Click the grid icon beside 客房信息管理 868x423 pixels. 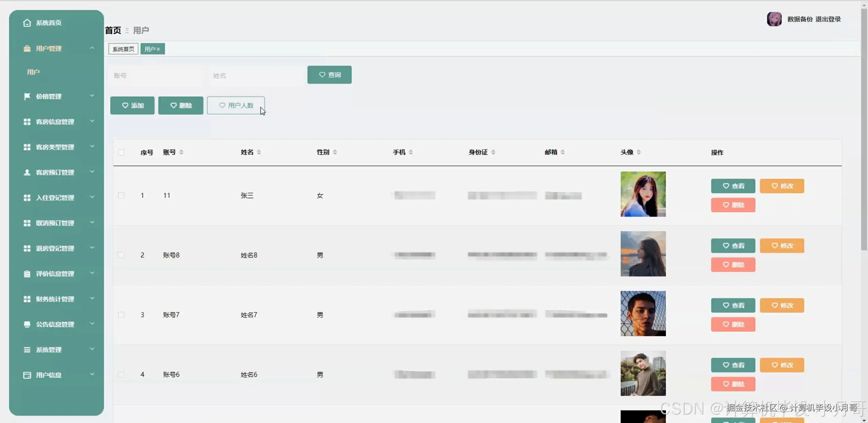(x=27, y=122)
